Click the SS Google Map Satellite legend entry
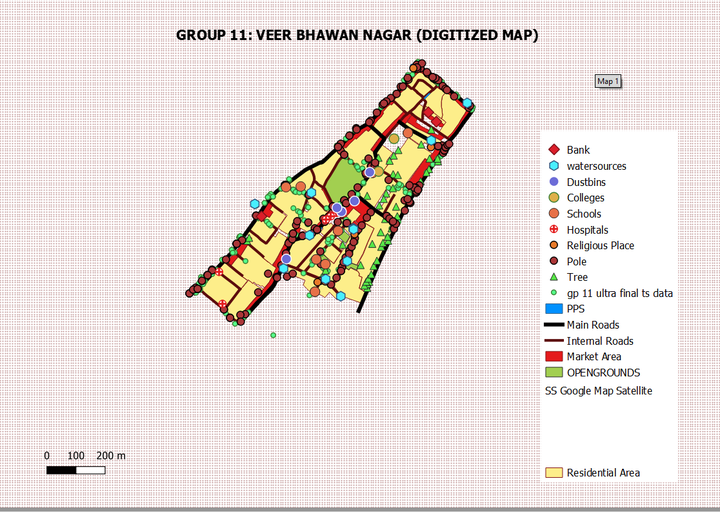This screenshot has width=720, height=512. (x=598, y=390)
